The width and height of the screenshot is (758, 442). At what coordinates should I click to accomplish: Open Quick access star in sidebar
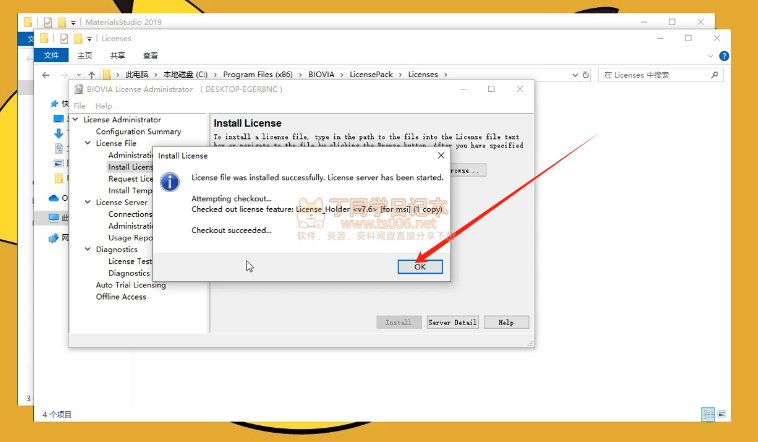tap(54, 103)
